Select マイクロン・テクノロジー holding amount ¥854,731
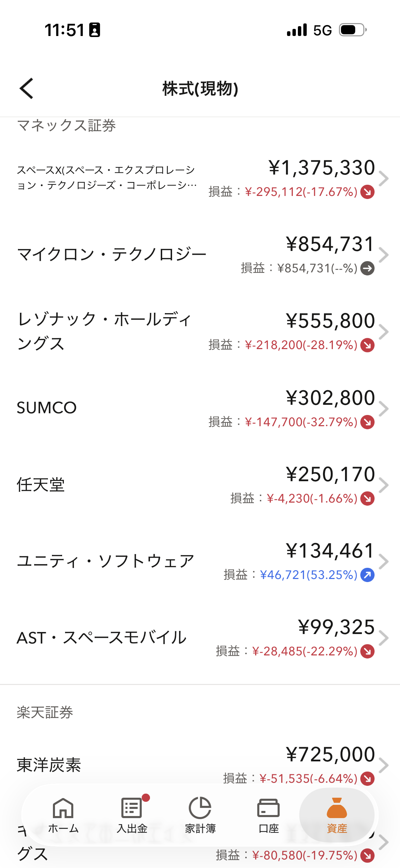Image resolution: width=400 pixels, height=868 pixels. [330, 244]
